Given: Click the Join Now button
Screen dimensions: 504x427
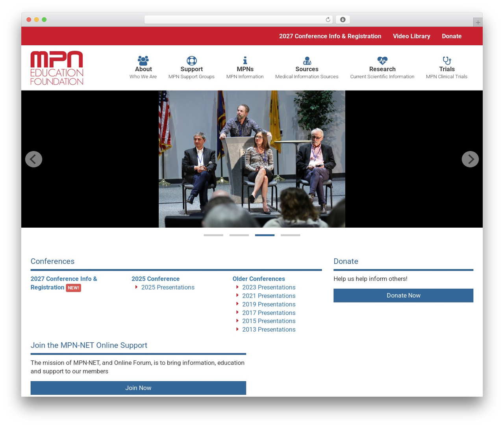Looking at the screenshot, I should click(138, 388).
